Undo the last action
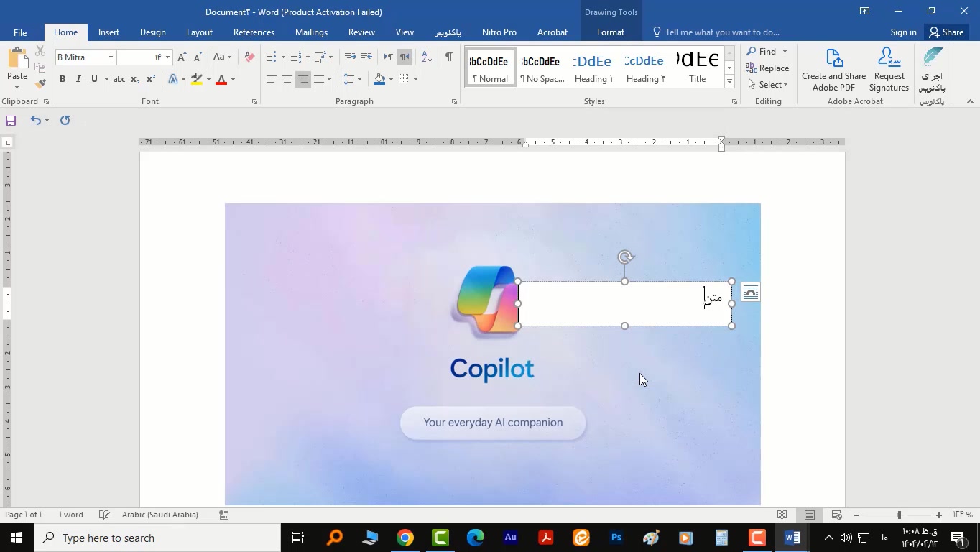 35,121
